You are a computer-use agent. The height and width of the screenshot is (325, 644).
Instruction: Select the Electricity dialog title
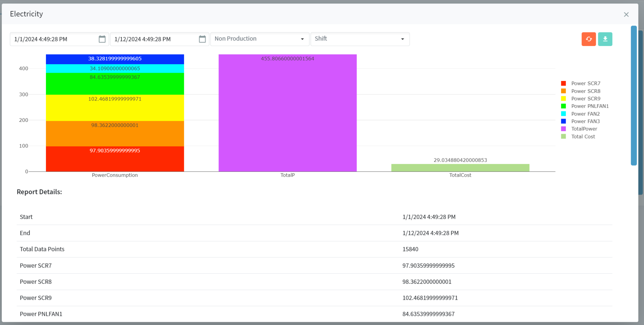(26, 14)
